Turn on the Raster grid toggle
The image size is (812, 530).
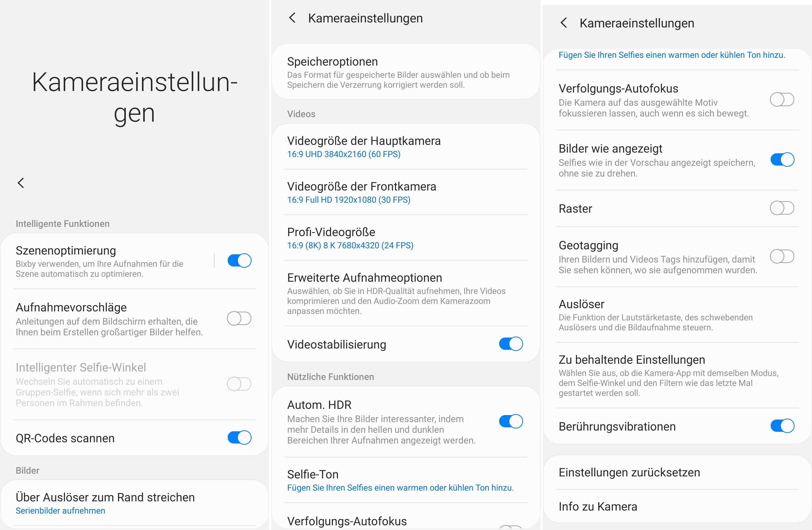click(x=782, y=208)
